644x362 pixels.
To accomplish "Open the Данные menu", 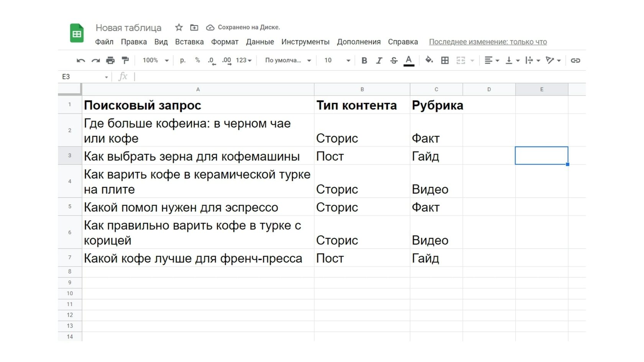I will [260, 42].
